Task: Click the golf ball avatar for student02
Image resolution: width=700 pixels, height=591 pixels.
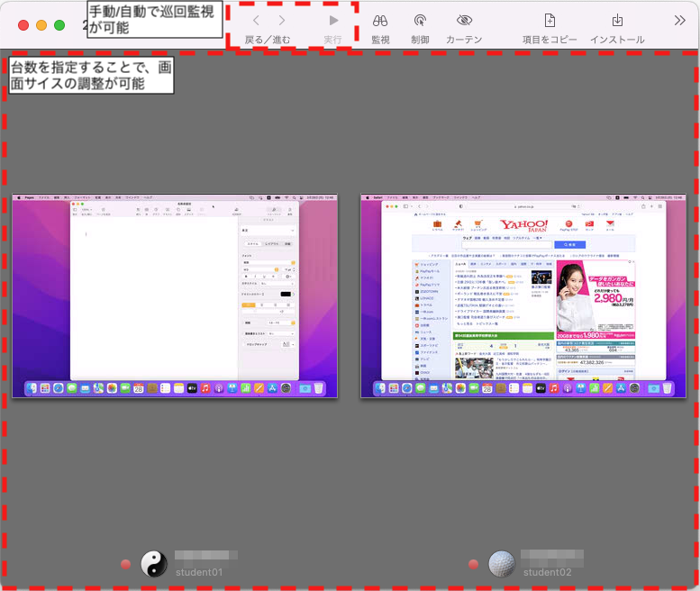Action: 501,564
